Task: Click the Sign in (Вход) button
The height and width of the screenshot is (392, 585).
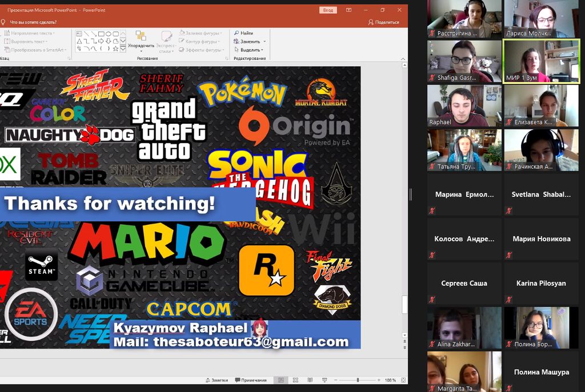Action: click(x=328, y=10)
